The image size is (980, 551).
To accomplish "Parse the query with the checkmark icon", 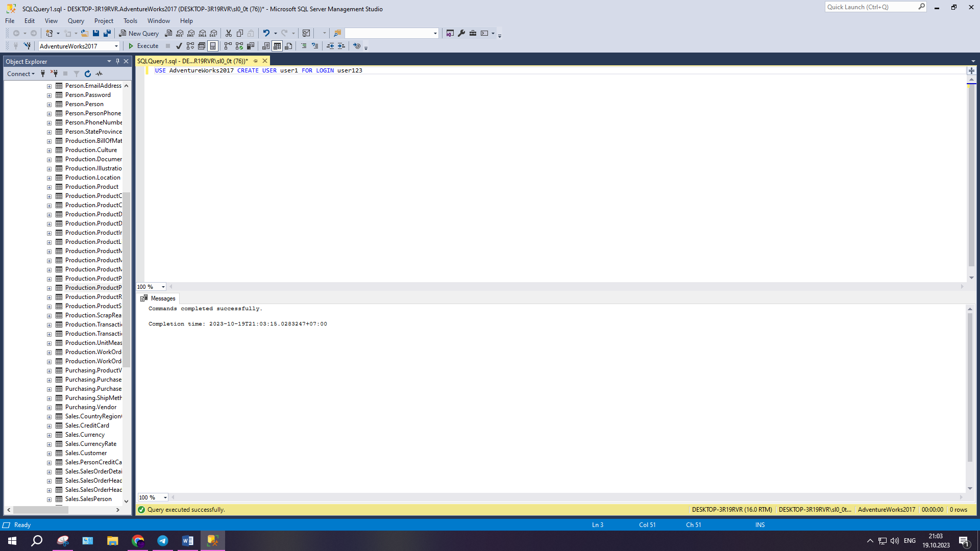I will pos(179,46).
